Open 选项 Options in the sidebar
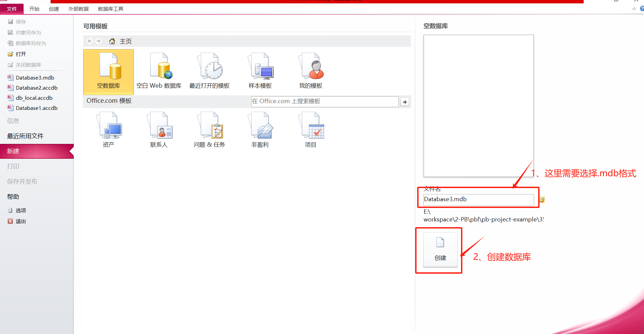The width and height of the screenshot is (644, 334). (17, 210)
